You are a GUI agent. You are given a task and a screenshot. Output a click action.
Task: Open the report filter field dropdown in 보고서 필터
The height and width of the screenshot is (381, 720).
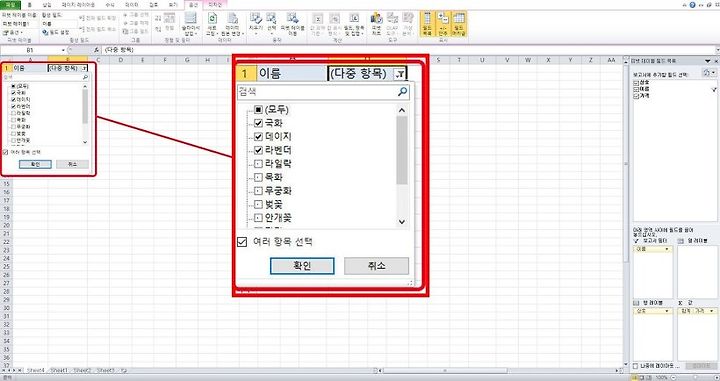(667, 249)
